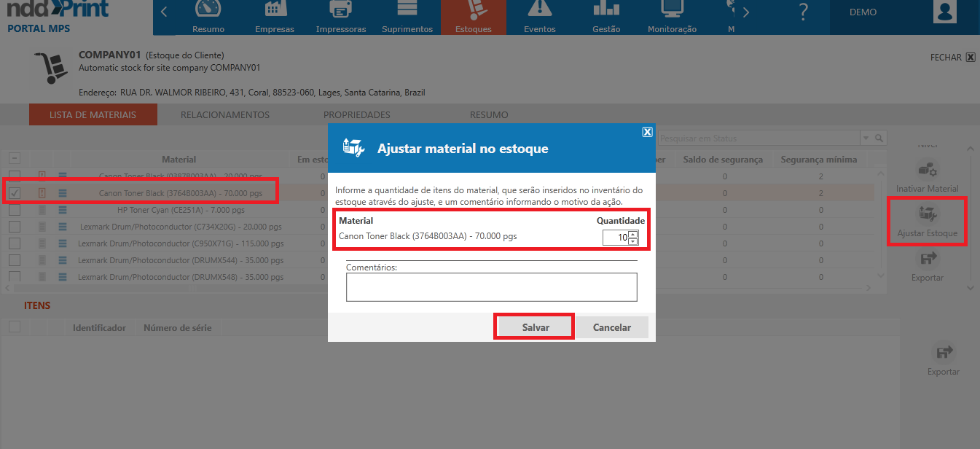Open the status search dropdown arrow
The image size is (980, 449).
(x=866, y=138)
